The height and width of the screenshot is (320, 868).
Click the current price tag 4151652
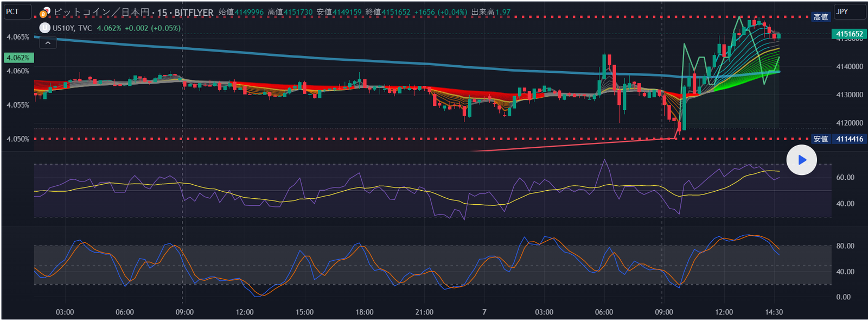(x=849, y=34)
